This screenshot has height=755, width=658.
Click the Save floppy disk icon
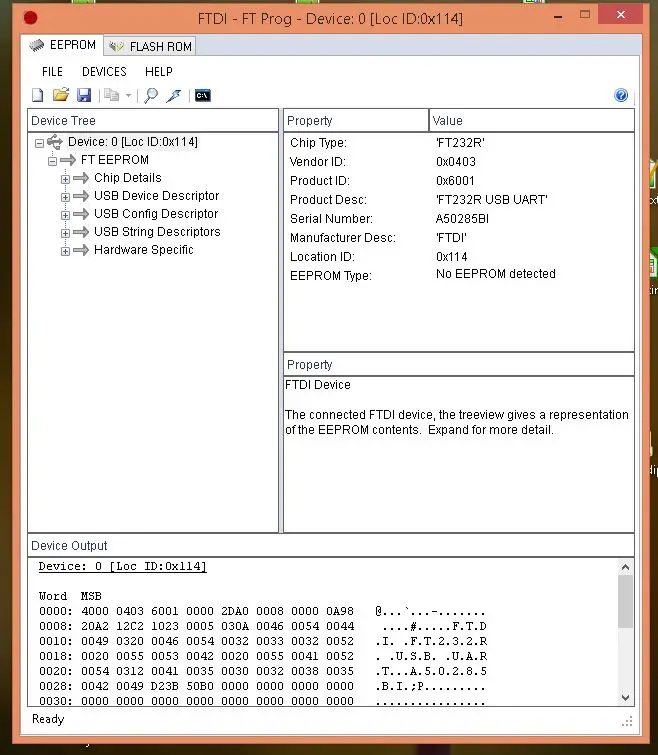(x=84, y=95)
